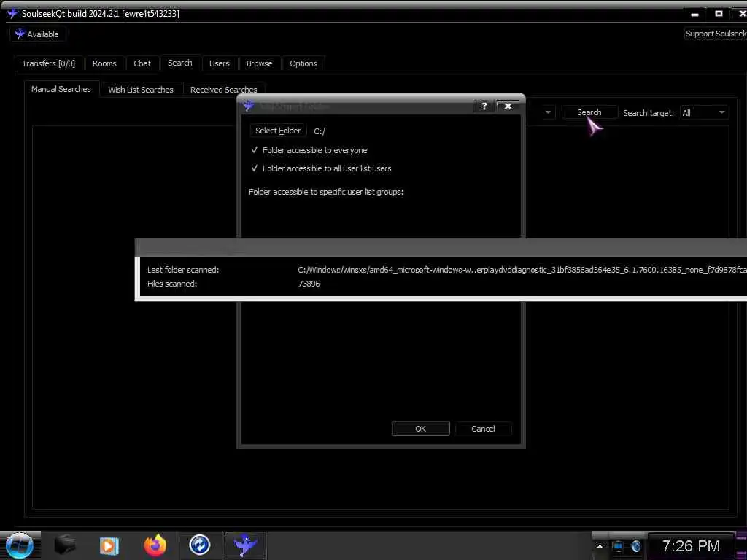Select the Manual Searches subtab
The height and width of the screenshot is (560, 747).
click(61, 89)
